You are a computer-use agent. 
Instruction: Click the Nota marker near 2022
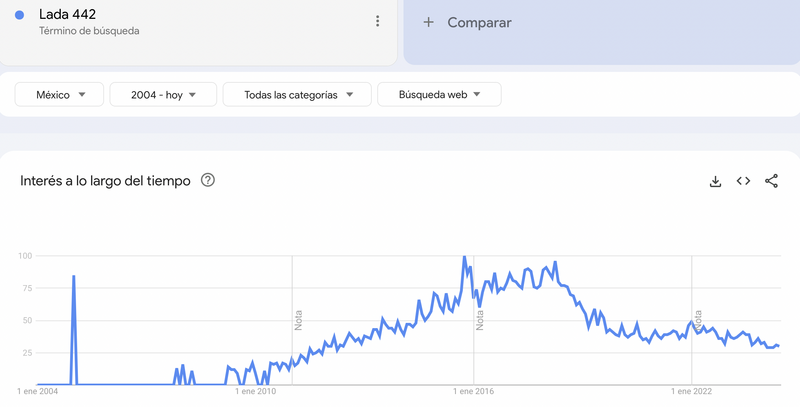(x=698, y=319)
